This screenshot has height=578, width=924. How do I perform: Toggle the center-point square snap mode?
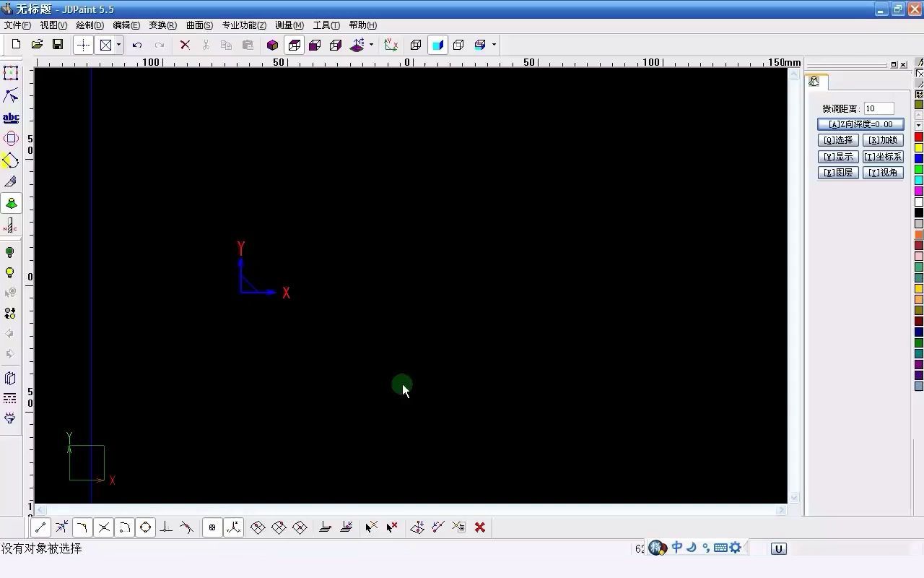[212, 527]
